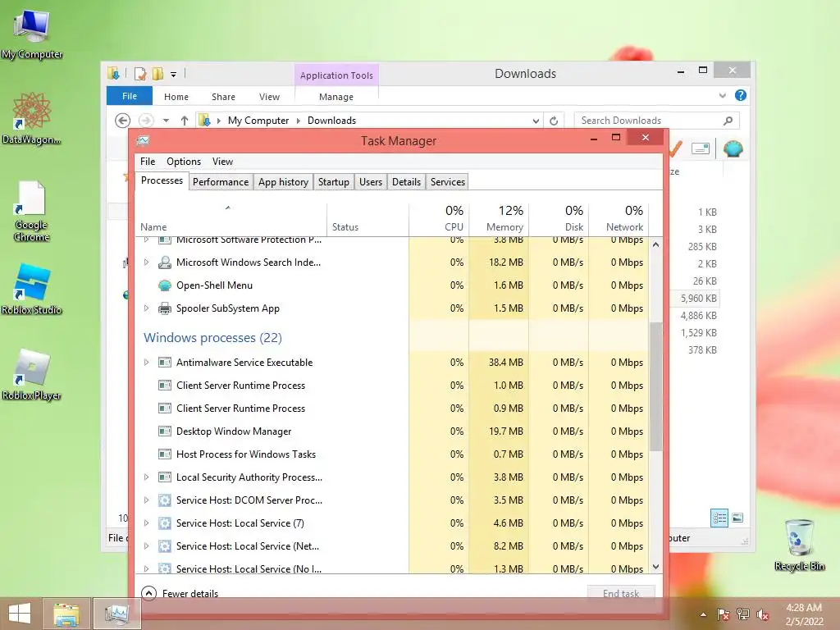Show hidden tray icons arrow
This screenshot has width=840, height=630.
coord(703,614)
